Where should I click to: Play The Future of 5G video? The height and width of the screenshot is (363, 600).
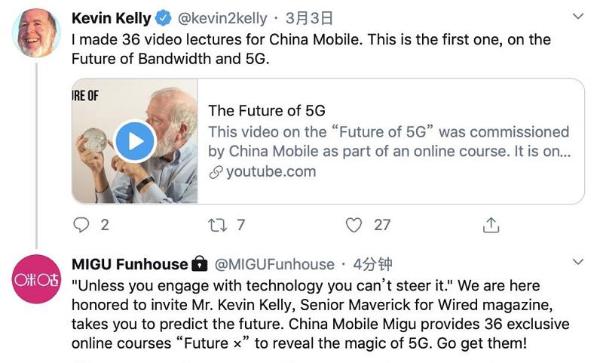[x=135, y=142]
